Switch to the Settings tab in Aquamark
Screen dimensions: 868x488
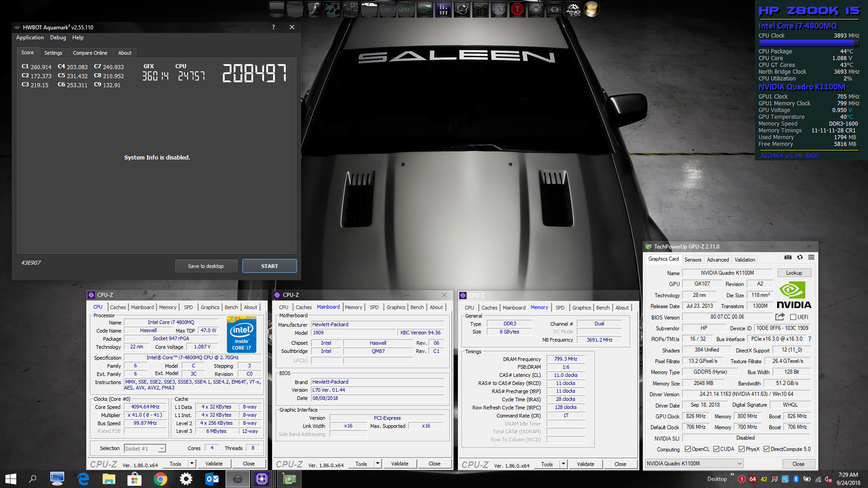[53, 53]
